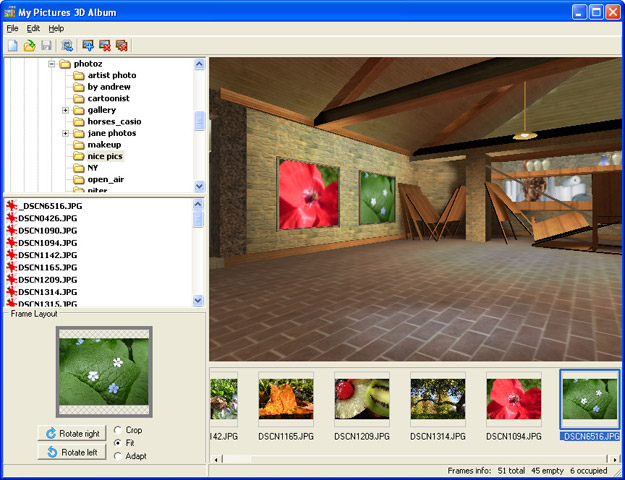
Task: Click the remove picture icon with red X
Action: [x=105, y=46]
